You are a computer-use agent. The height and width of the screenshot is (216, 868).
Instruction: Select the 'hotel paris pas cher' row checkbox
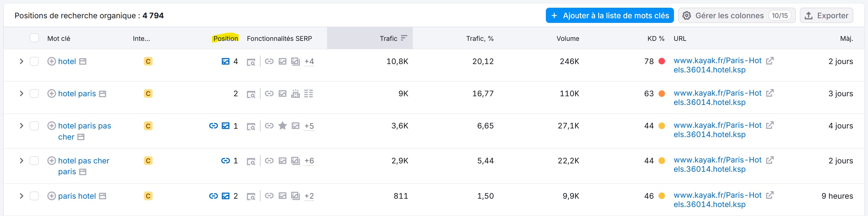[x=34, y=126]
